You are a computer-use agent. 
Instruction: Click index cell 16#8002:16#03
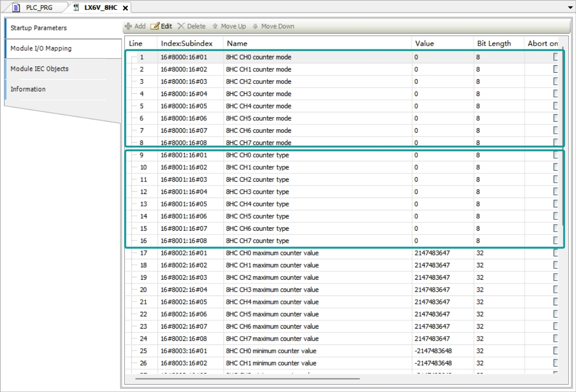(x=190, y=277)
